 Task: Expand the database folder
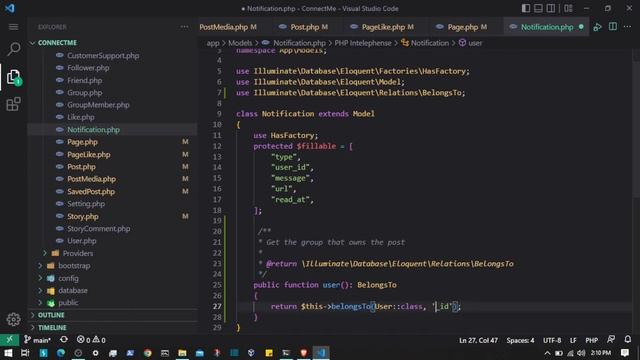[x=73, y=291]
